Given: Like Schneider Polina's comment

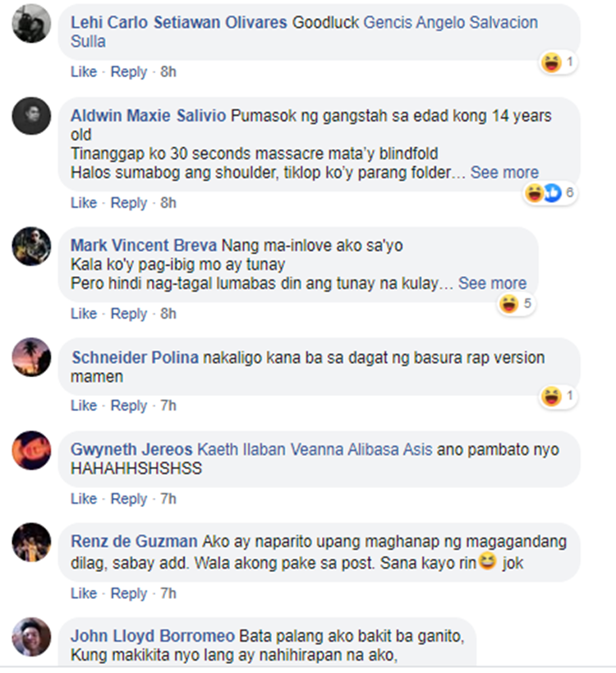Looking at the screenshot, I should 84,406.
